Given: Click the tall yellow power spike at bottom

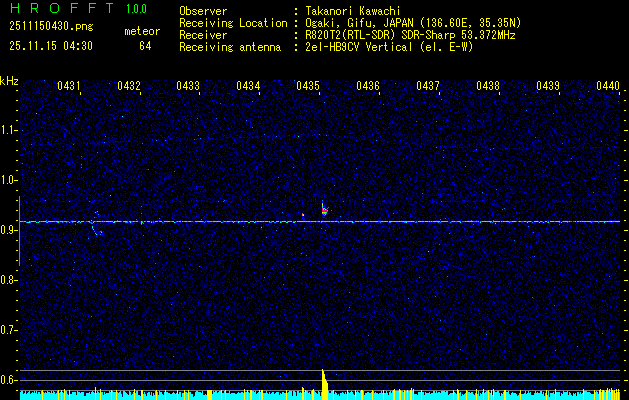Looking at the screenshot, I should click(x=325, y=384).
